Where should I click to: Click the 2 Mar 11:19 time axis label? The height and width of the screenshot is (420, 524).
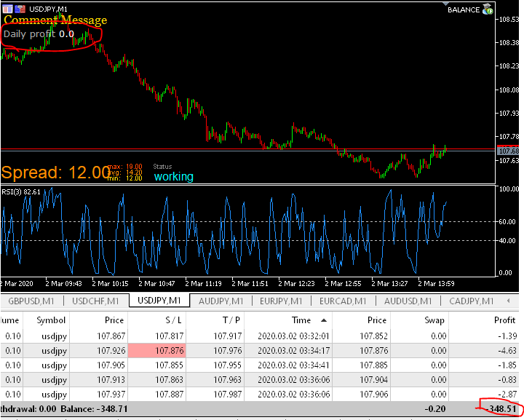(x=203, y=284)
